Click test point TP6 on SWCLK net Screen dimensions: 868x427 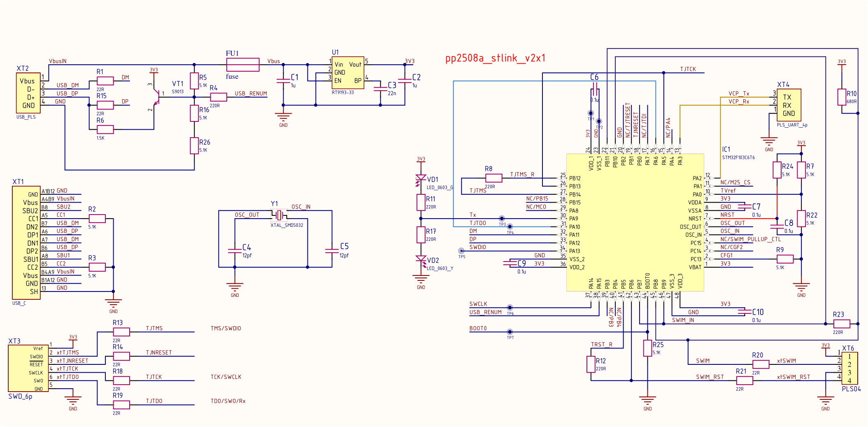(510, 308)
